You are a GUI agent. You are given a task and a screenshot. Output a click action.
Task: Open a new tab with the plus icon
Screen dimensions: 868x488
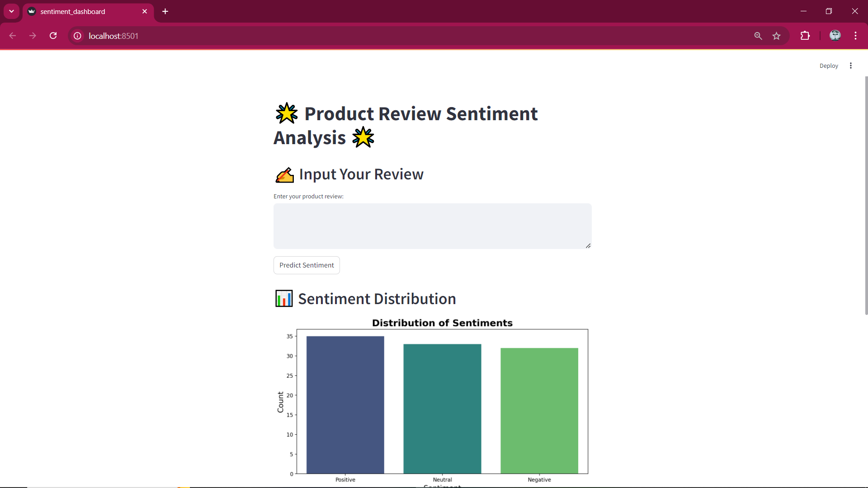165,11
